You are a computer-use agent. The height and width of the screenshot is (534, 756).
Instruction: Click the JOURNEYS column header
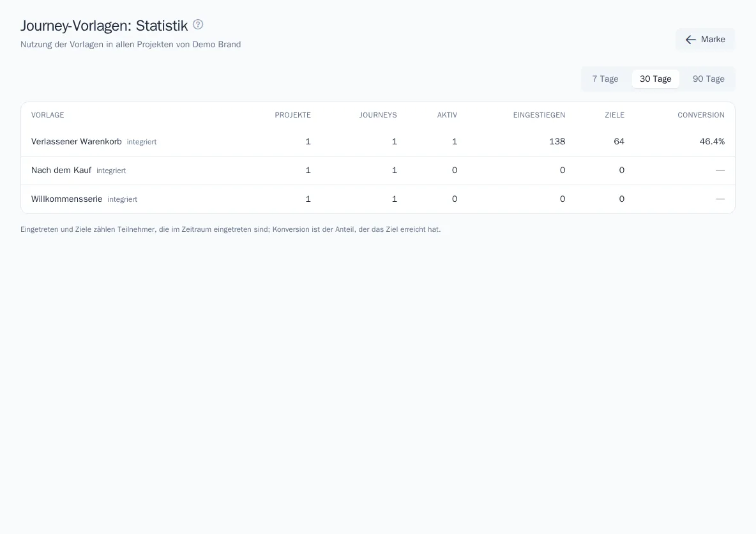coord(378,115)
